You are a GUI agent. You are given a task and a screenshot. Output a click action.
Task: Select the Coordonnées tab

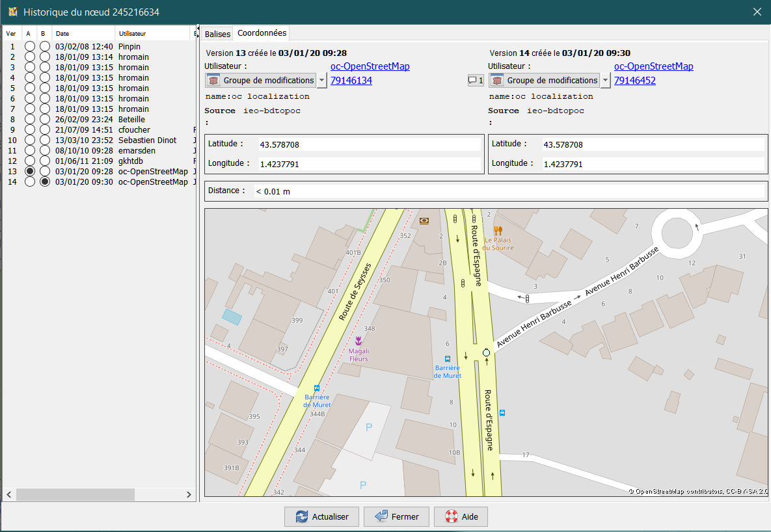(x=260, y=33)
